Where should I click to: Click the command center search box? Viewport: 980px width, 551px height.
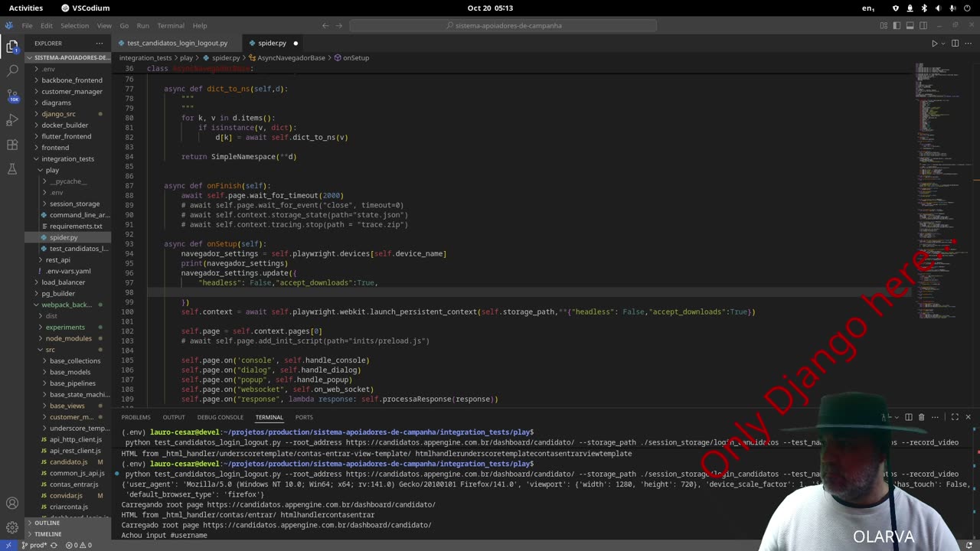point(503,25)
